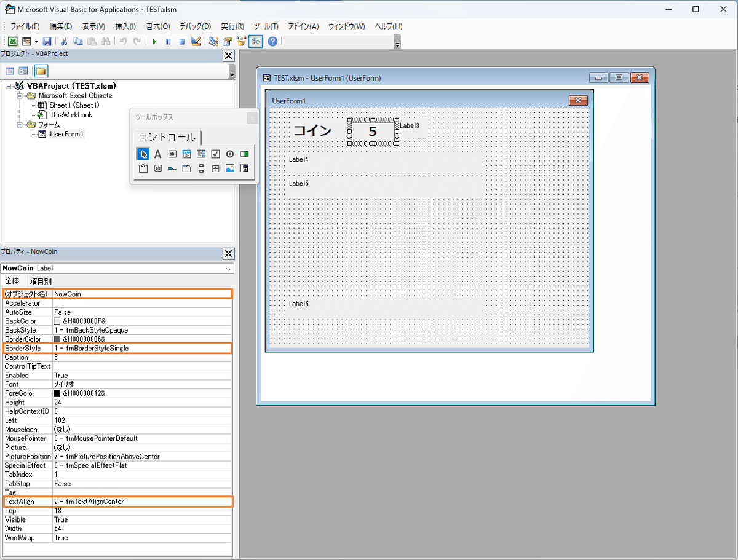Collapse the VBAProject (TEST.xlsm) tree node
The height and width of the screenshot is (560, 738).
[8, 86]
